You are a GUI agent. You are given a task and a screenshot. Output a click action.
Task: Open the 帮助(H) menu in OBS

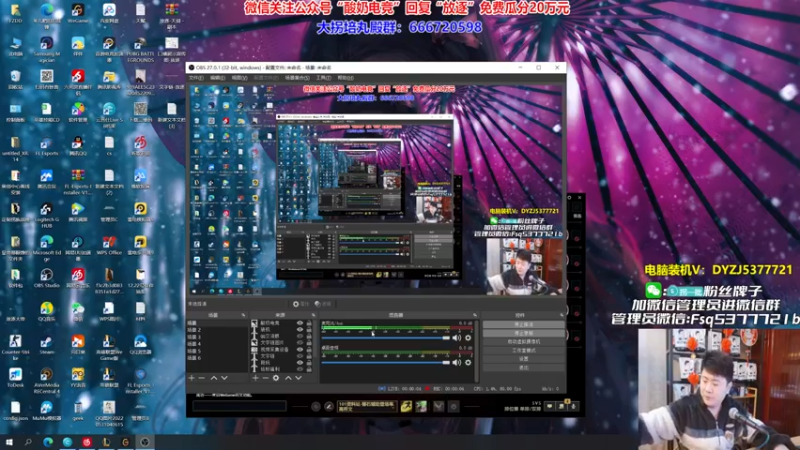[345, 78]
